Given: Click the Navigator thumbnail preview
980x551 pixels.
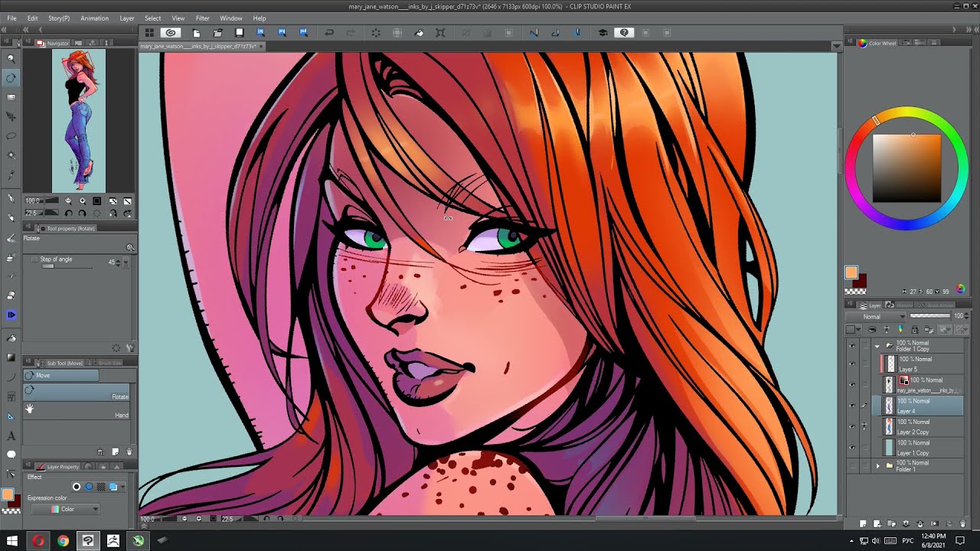Looking at the screenshot, I should [x=79, y=120].
